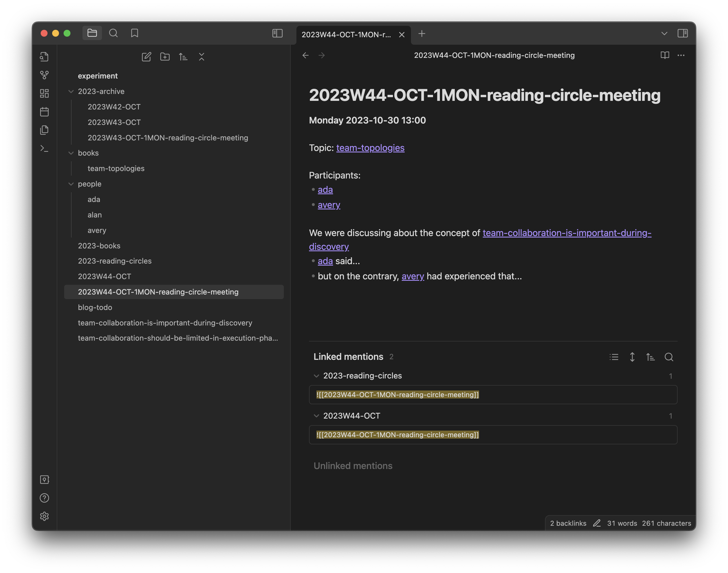Collapse the 2023-reading-circles linked mention

click(316, 376)
